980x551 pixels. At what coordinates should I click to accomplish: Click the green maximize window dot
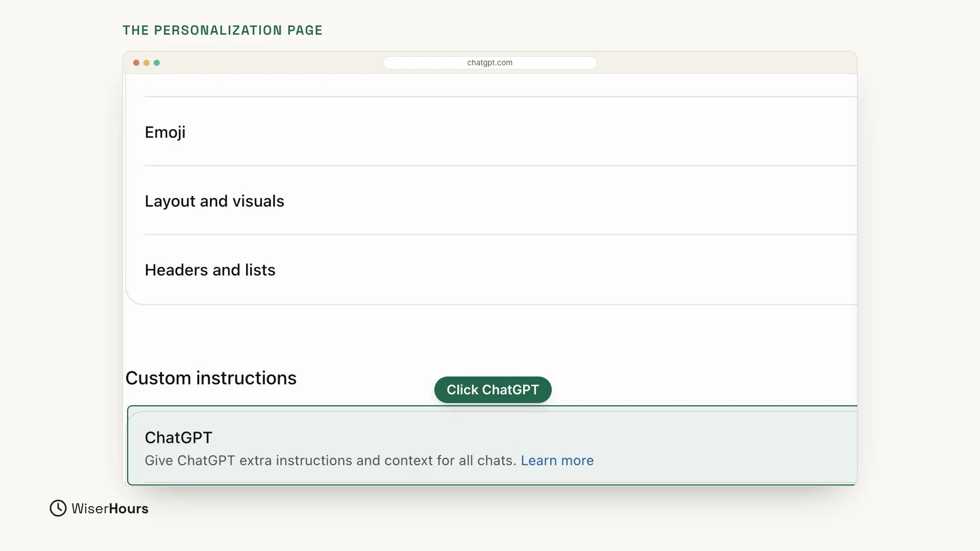pos(157,63)
